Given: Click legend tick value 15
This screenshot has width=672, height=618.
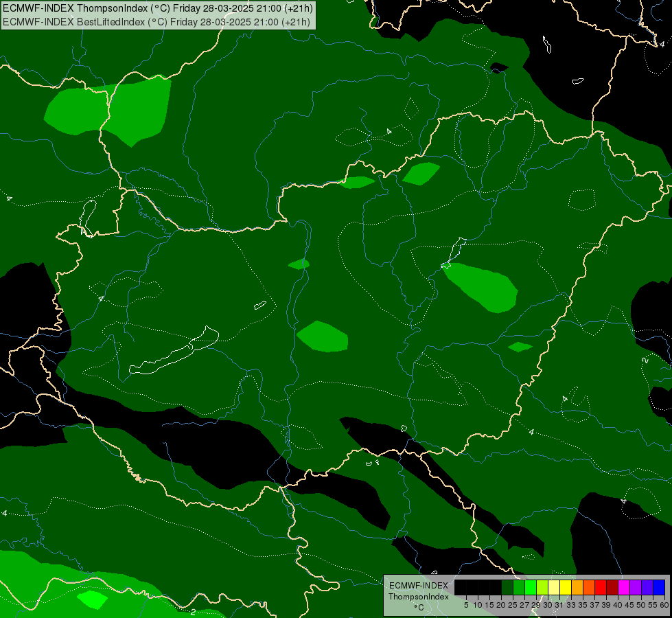Looking at the screenshot, I should tap(489, 605).
